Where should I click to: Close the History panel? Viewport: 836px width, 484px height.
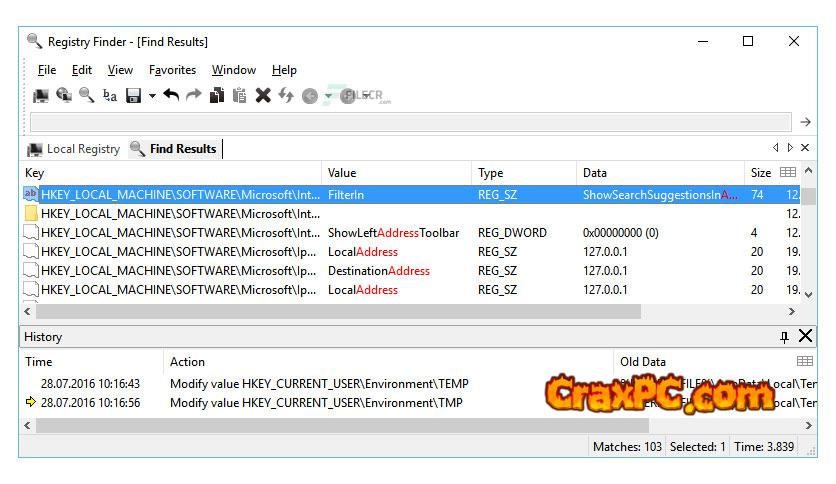click(x=805, y=337)
